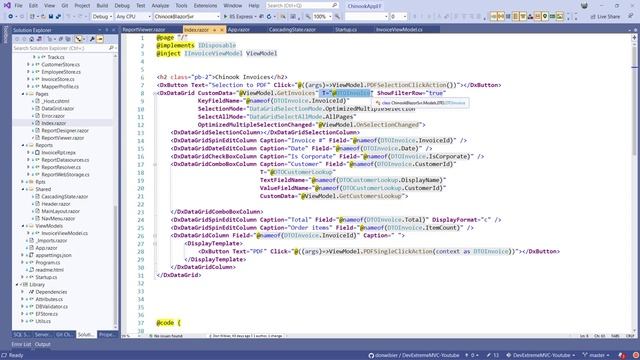
Task: Click Solution Explorer collapse all icon
Action: (61, 39)
